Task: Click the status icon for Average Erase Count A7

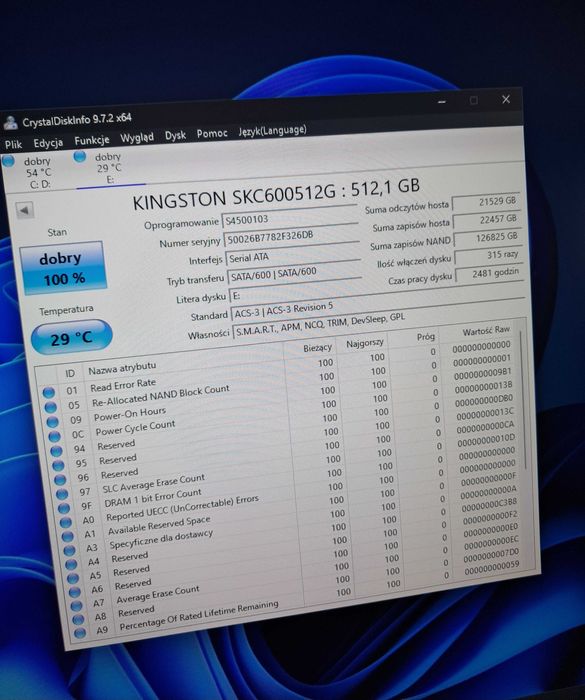Action: (x=76, y=605)
